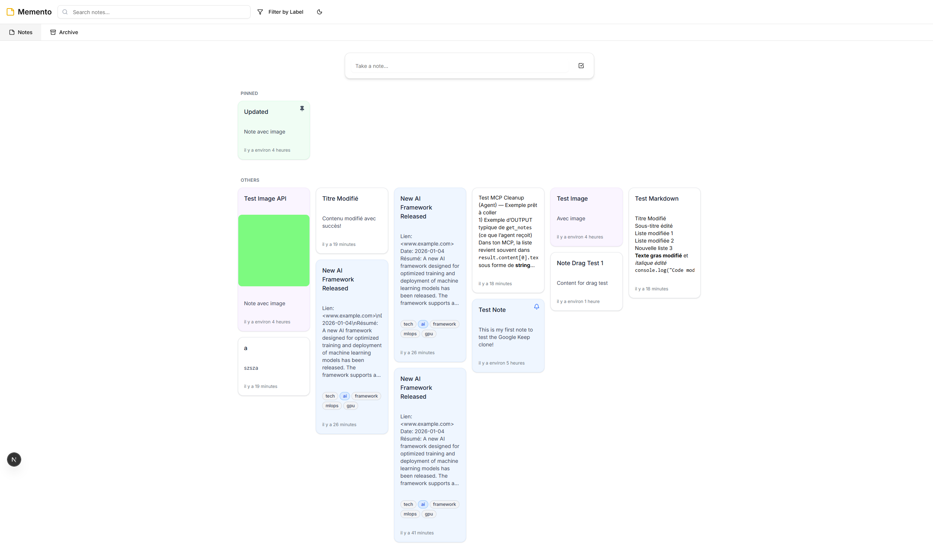Click the search magnifier icon
This screenshot has height=560, width=933.
pos(65,12)
